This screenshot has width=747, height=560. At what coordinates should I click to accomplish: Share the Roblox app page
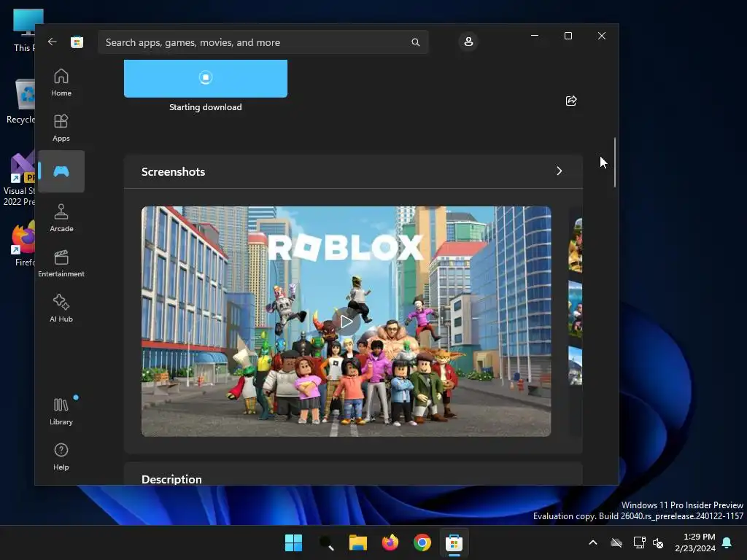click(x=571, y=101)
